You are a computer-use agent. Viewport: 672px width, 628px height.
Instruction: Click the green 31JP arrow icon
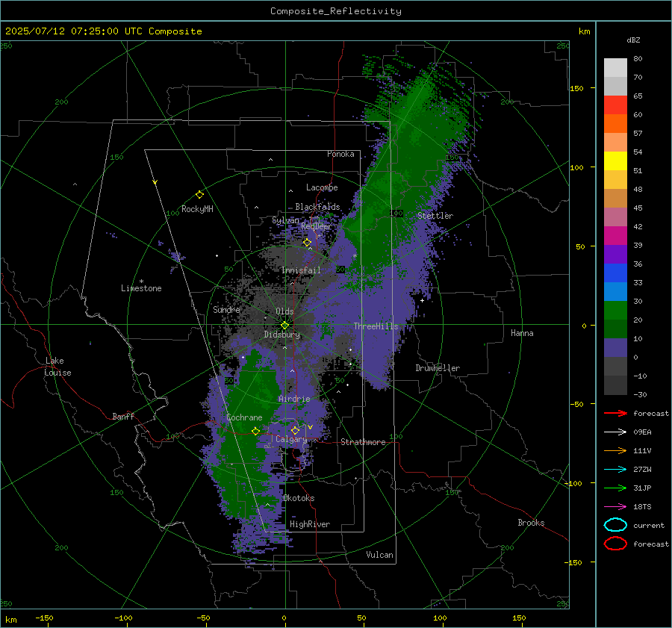click(615, 488)
